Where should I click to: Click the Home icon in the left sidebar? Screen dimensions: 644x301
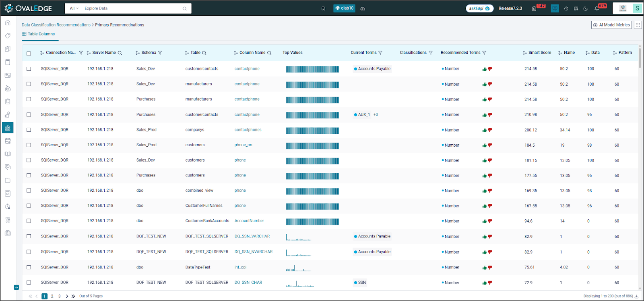point(8,23)
